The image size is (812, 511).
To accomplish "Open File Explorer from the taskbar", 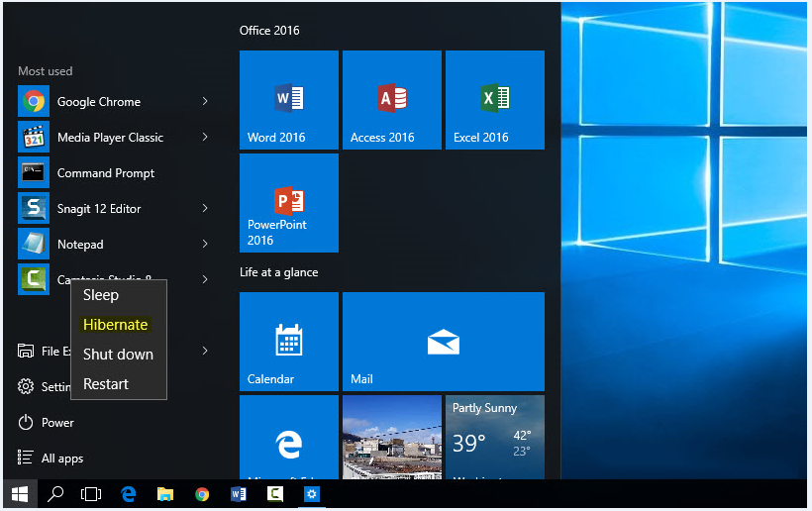I will pos(165,494).
